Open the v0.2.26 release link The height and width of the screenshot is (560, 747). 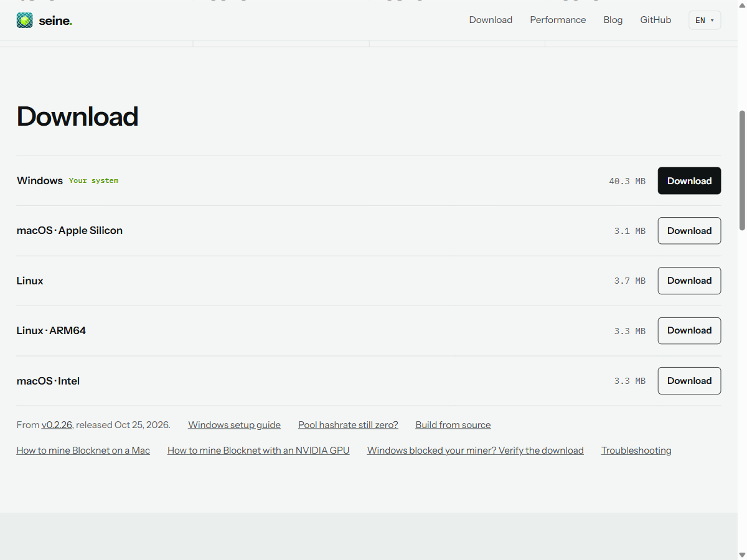[x=57, y=425]
